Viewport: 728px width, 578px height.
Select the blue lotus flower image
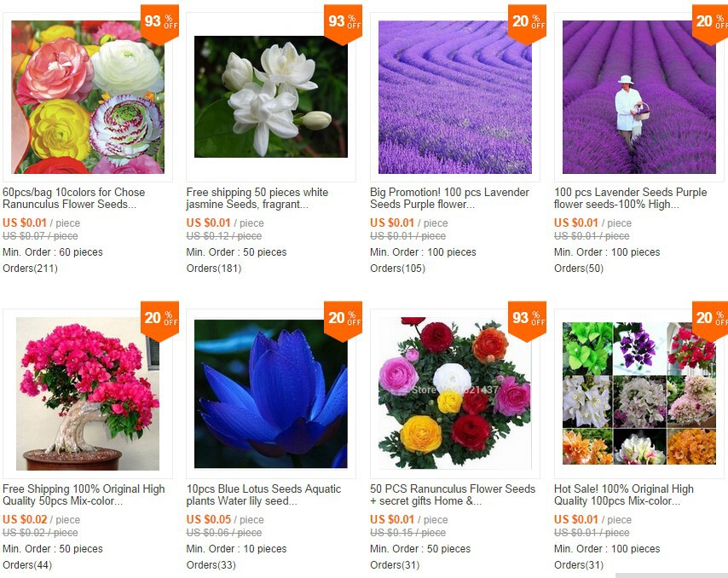[x=271, y=394]
